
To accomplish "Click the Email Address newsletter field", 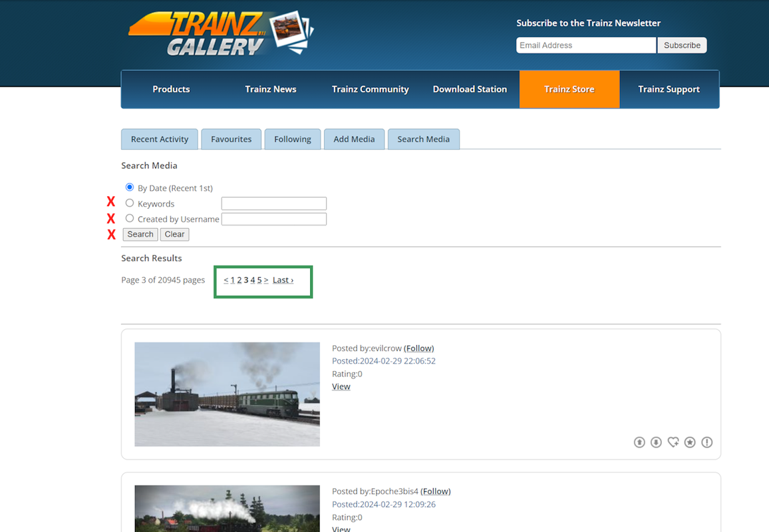I will (x=585, y=45).
